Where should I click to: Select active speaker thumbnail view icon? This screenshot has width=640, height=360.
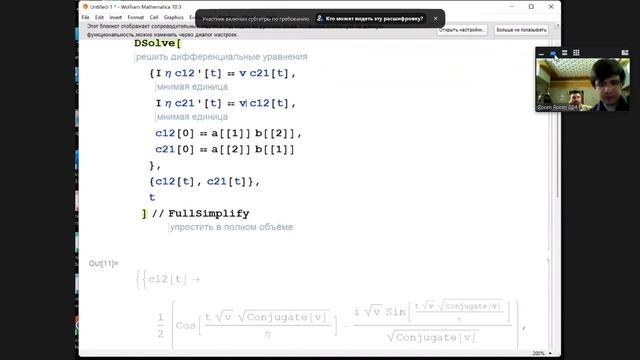(x=553, y=53)
